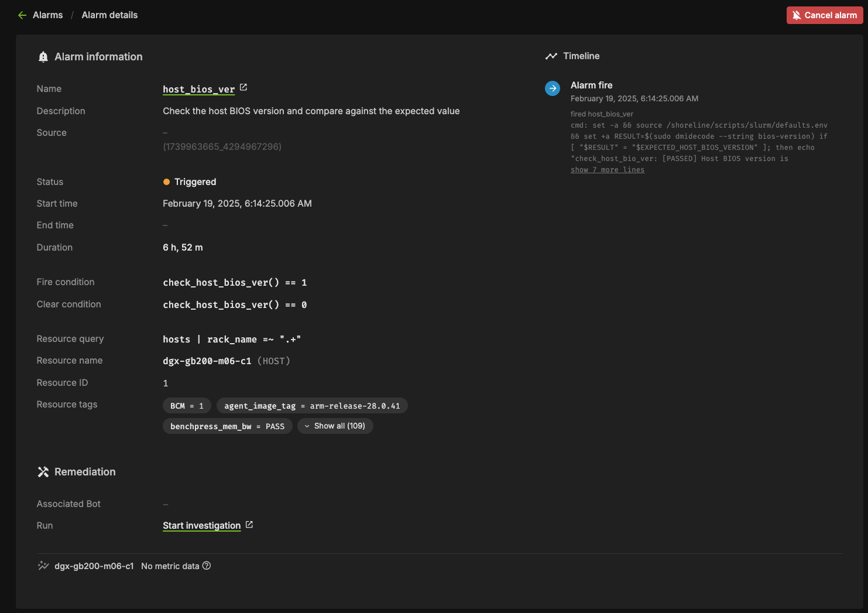868x613 pixels.
Task: Click the Remediation tools icon
Action: 43,472
